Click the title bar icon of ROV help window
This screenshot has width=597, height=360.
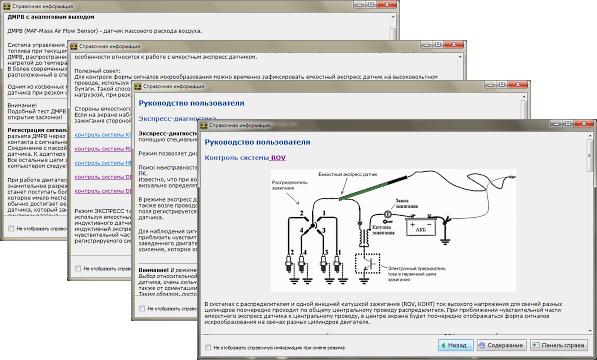point(204,125)
